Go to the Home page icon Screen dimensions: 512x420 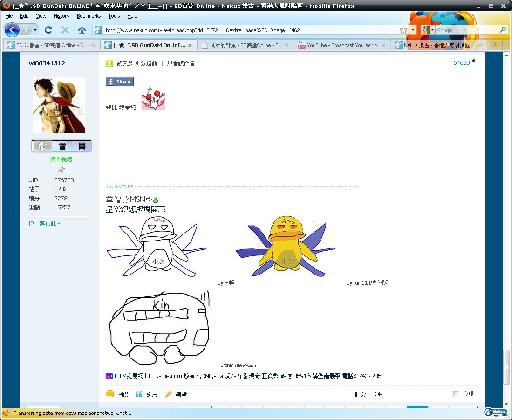[x=82, y=30]
